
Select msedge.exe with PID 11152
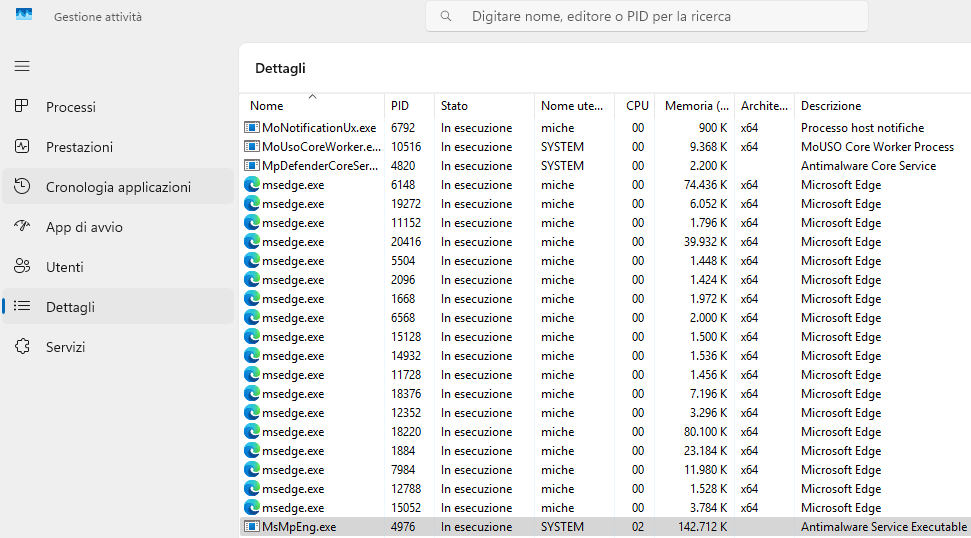point(605,223)
